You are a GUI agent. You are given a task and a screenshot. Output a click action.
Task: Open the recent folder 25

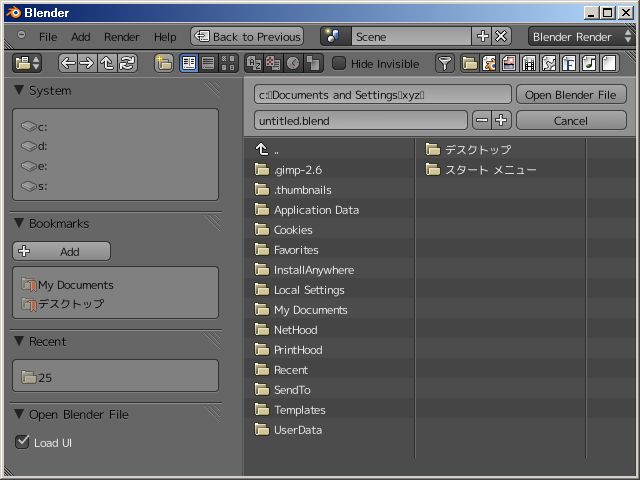pos(37,378)
